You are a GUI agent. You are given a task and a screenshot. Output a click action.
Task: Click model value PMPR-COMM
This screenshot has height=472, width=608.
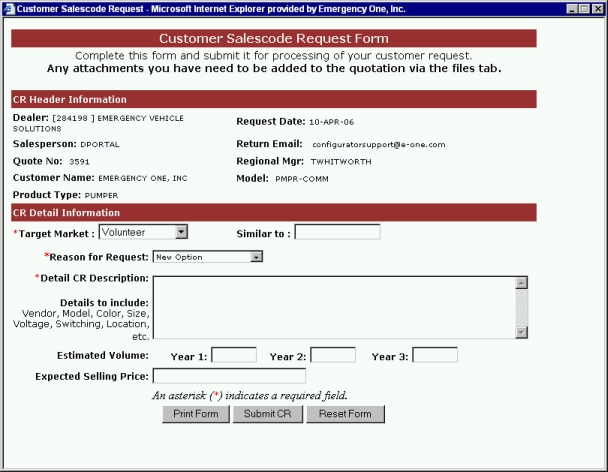point(302,179)
